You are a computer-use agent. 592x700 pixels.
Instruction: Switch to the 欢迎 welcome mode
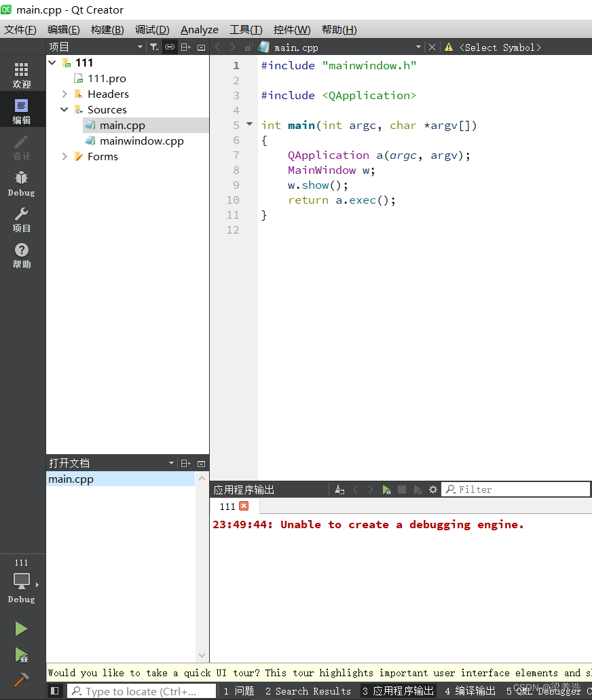pos(21,75)
